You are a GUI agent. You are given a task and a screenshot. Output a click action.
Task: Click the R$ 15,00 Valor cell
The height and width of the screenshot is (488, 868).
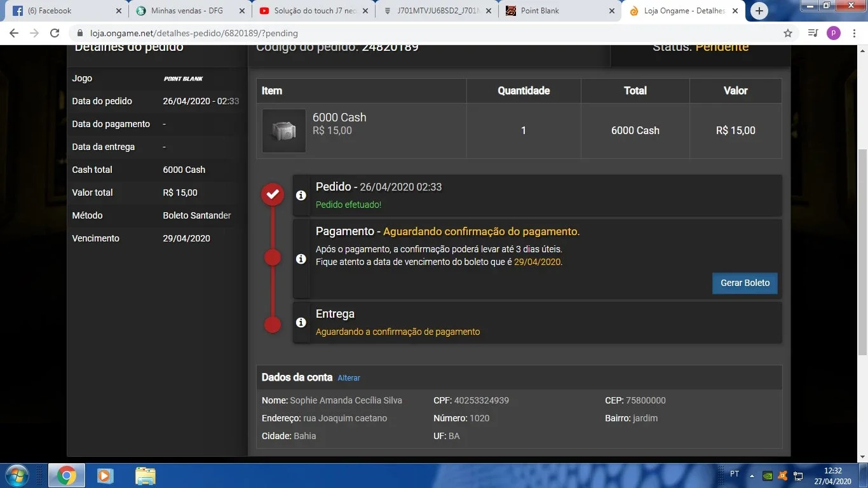(x=736, y=130)
